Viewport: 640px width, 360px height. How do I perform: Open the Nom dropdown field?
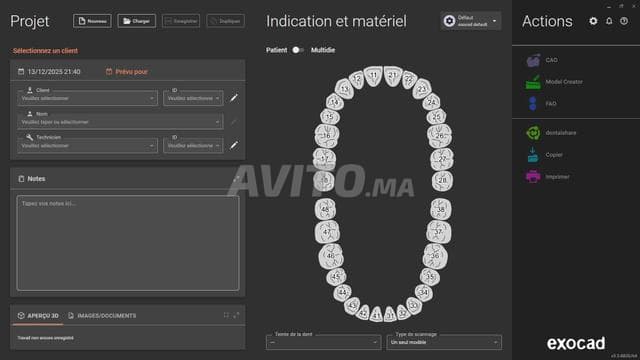point(120,122)
